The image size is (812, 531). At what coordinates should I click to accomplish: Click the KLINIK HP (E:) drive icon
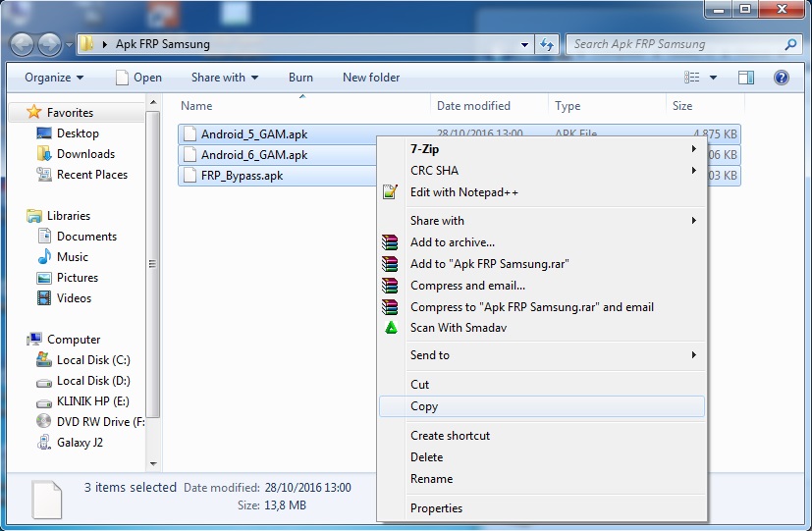tap(44, 402)
